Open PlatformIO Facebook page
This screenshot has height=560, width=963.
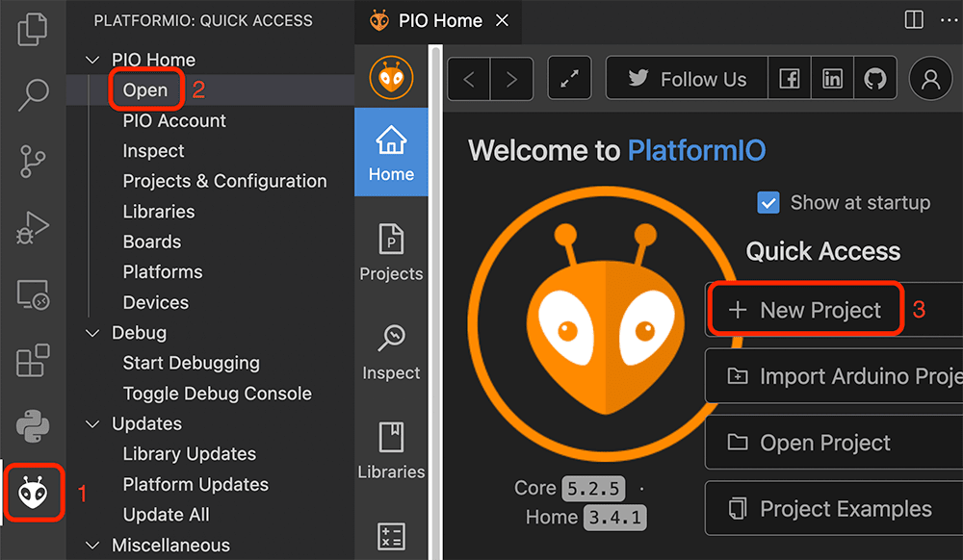coord(790,79)
